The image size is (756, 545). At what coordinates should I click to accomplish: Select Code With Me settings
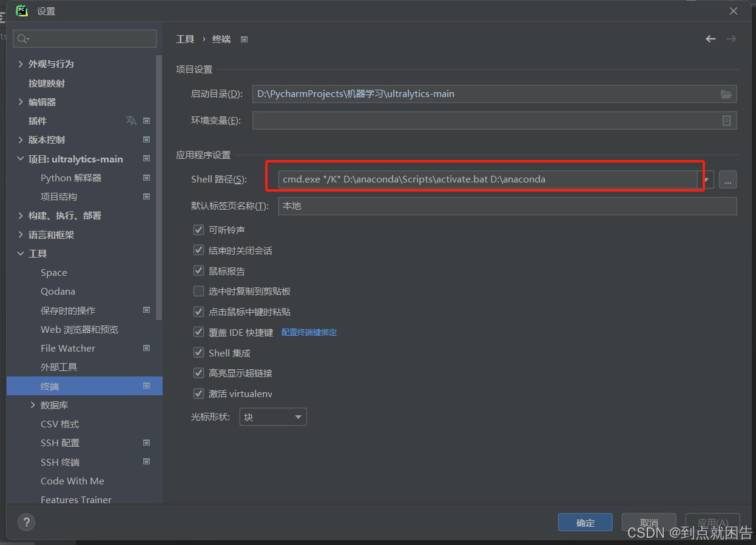[72, 481]
